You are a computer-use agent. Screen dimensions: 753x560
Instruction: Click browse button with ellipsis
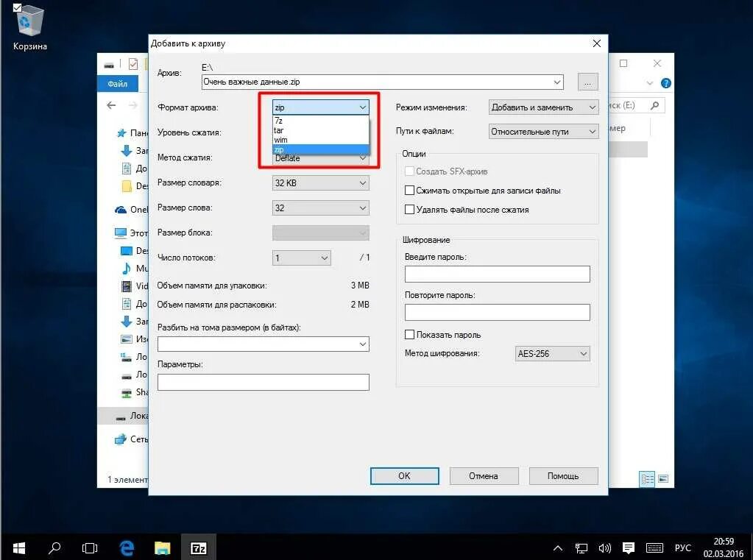pyautogui.click(x=588, y=82)
